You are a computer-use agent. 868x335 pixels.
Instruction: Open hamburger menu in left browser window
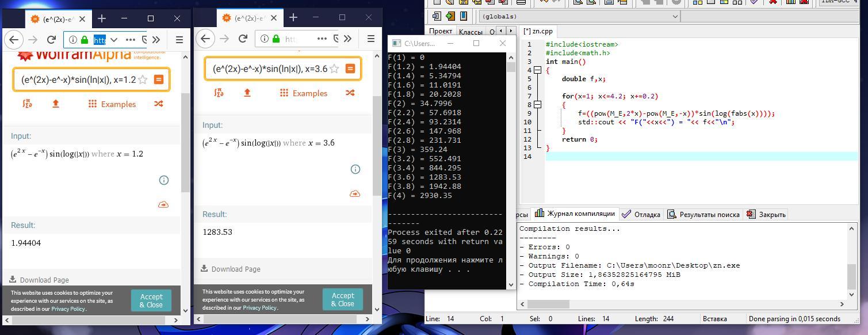(179, 40)
